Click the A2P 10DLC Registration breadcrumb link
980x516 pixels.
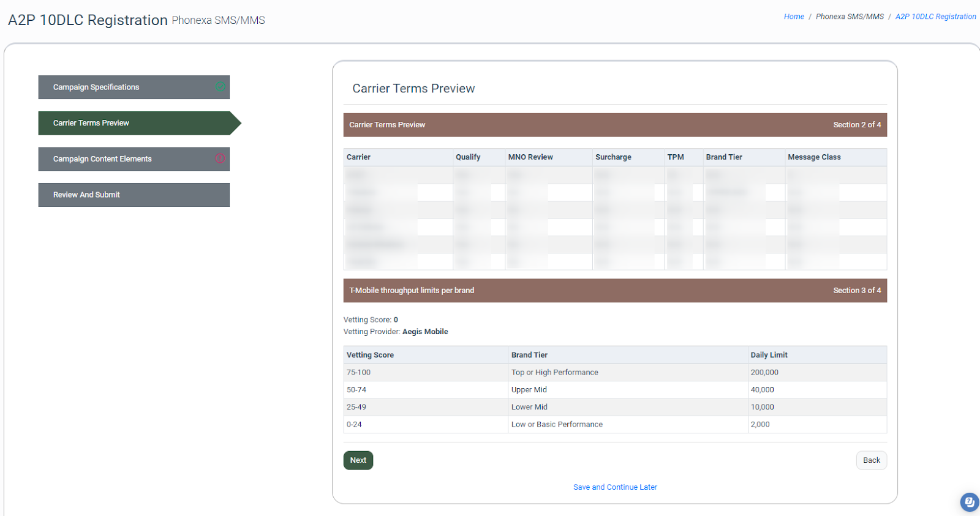click(x=935, y=17)
